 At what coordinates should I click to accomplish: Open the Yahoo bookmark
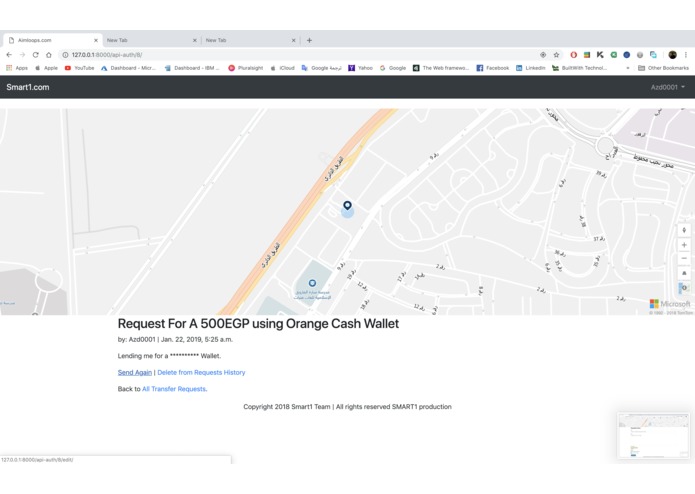tap(360, 68)
